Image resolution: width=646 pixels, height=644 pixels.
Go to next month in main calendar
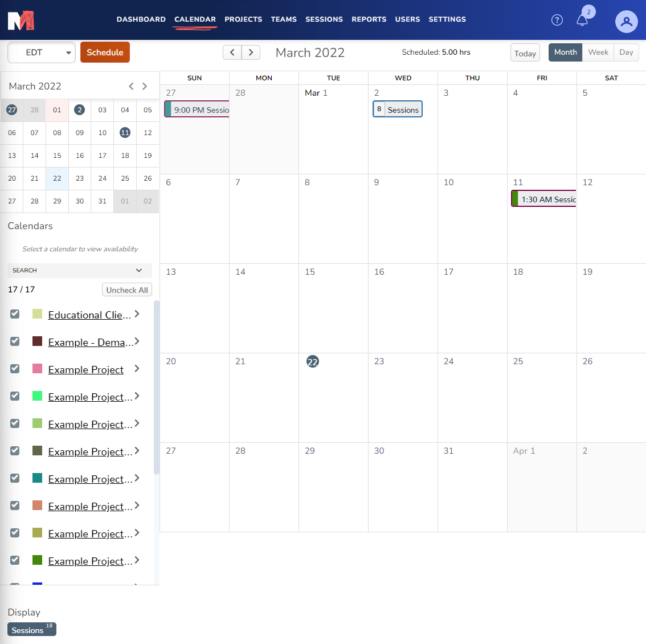(251, 52)
